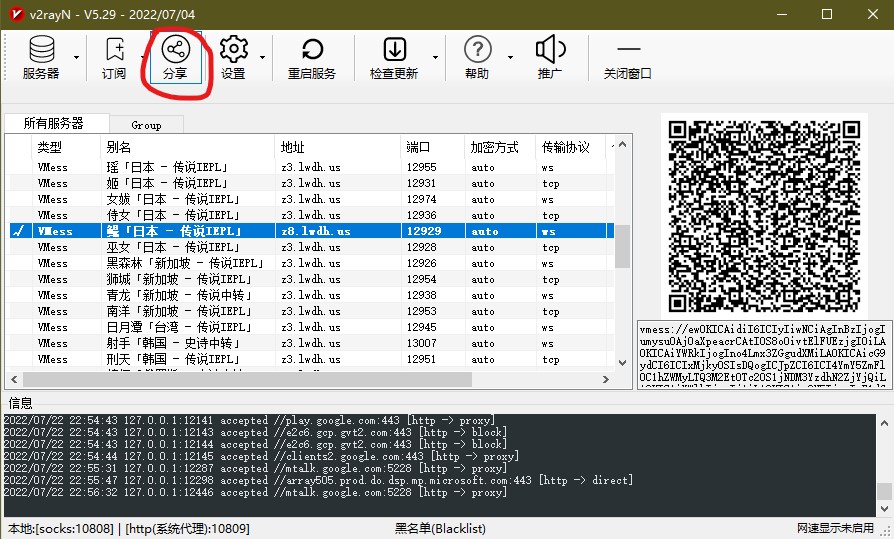894x539 pixels.
Task: Click the 重启服务 restart service icon
Action: coord(312,57)
